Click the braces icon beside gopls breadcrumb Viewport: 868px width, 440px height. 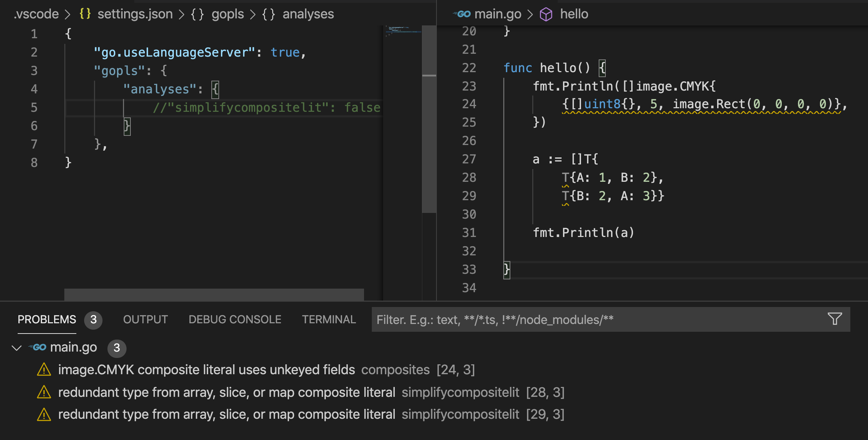point(197,15)
